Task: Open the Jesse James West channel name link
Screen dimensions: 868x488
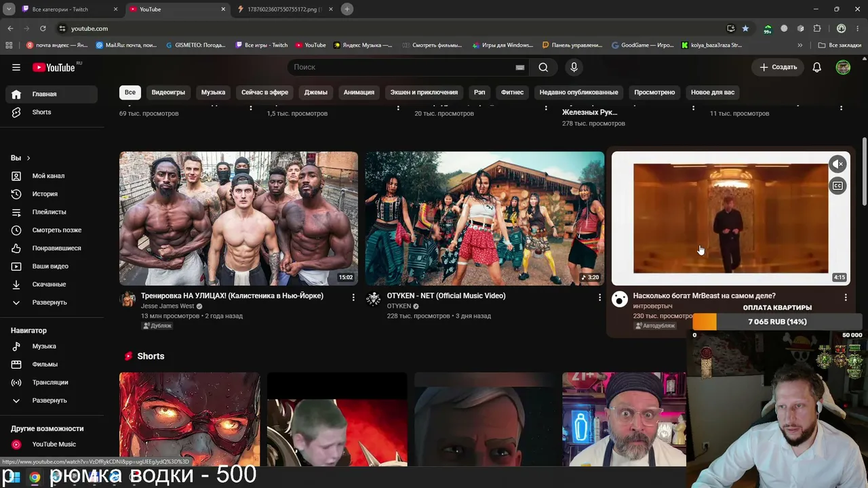Action: 167,306
